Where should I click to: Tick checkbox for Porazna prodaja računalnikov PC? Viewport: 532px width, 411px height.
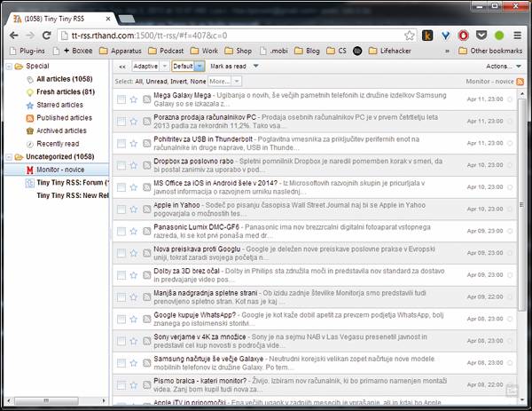121,122
